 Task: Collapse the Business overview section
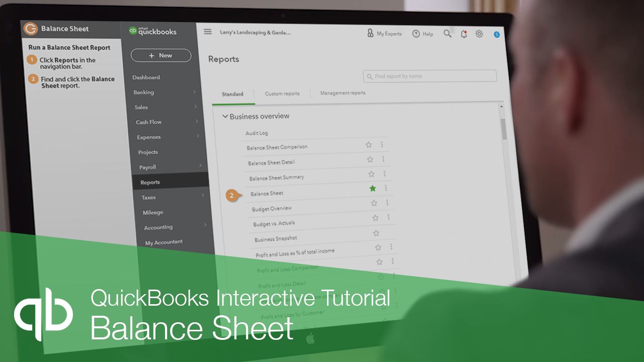click(225, 116)
